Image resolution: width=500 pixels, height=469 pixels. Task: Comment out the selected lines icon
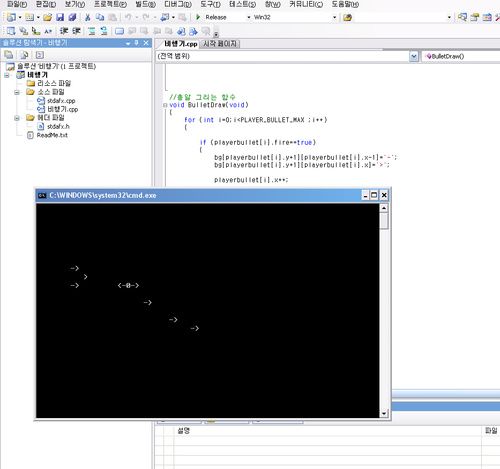[92, 31]
